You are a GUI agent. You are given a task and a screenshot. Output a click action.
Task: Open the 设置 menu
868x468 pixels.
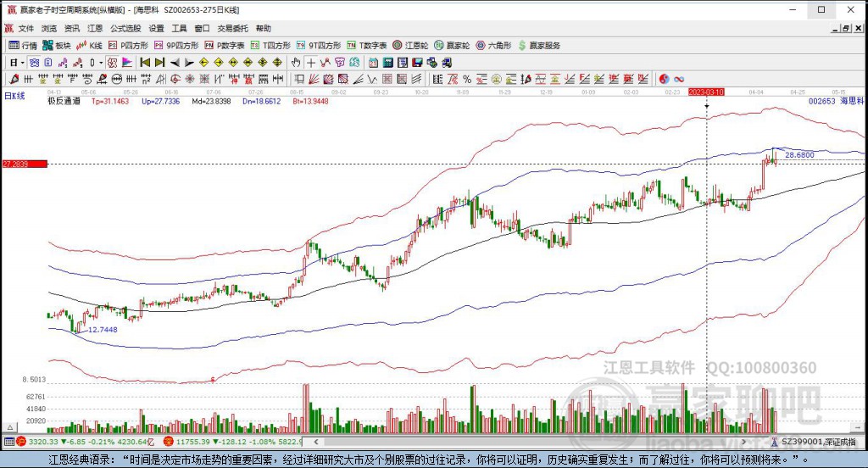[x=156, y=28]
